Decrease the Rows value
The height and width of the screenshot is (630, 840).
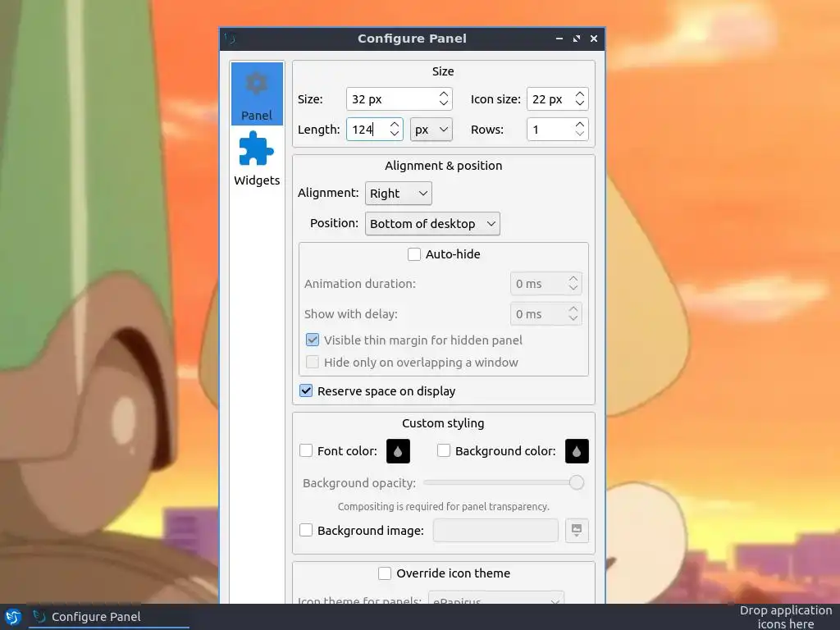point(580,134)
